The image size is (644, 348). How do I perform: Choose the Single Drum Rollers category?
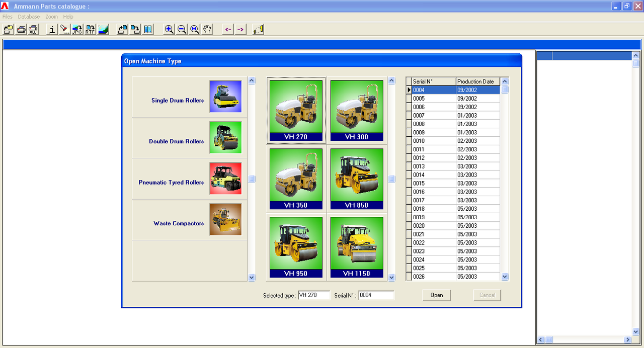click(x=190, y=97)
